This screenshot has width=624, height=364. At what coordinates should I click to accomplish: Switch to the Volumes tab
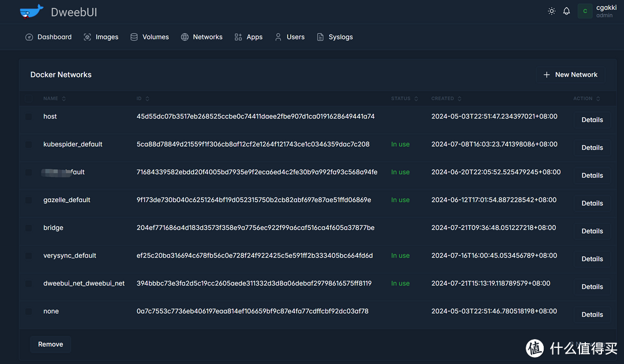(x=150, y=37)
